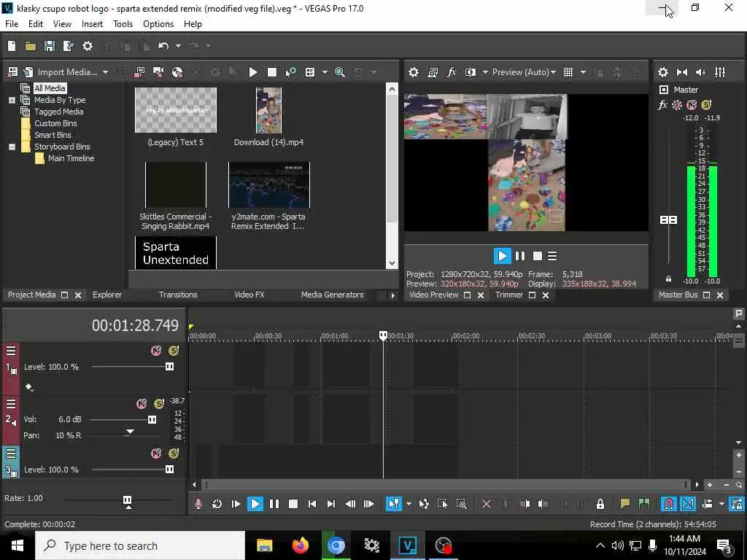The image size is (747, 560).
Task: Switch to the Transitions tab
Action: tap(178, 295)
